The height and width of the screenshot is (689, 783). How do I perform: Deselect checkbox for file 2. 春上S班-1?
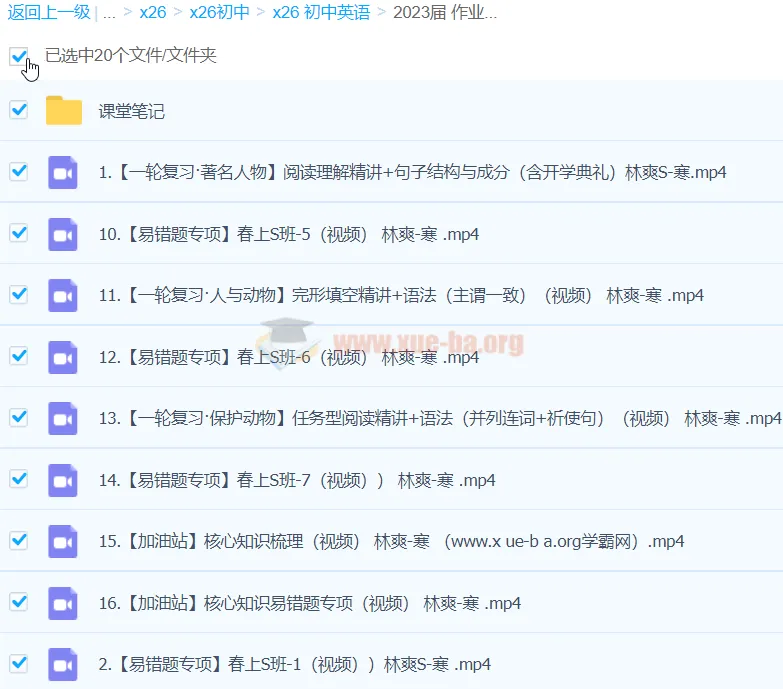pos(18,663)
